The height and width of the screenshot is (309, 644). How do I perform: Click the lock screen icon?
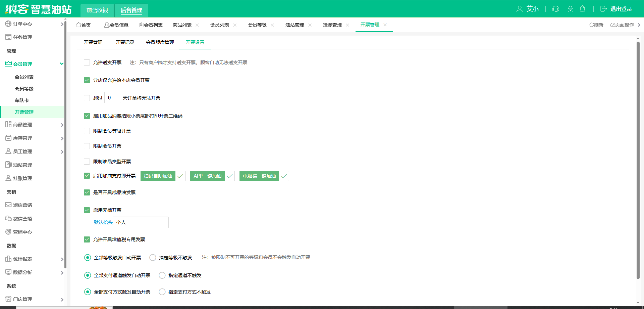pos(570,9)
